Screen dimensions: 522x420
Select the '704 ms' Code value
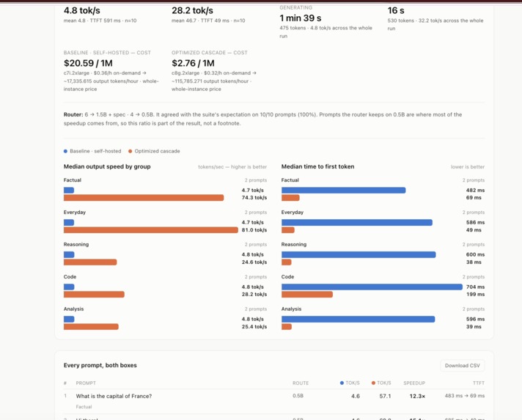tap(475, 287)
